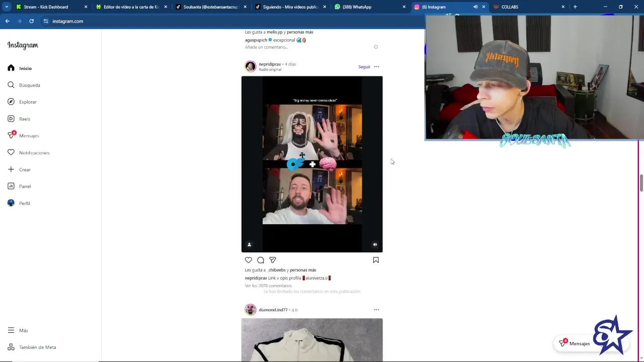This screenshot has width=644, height=362.
Task: Open emoji picker beside comment field
Action: tap(376, 47)
